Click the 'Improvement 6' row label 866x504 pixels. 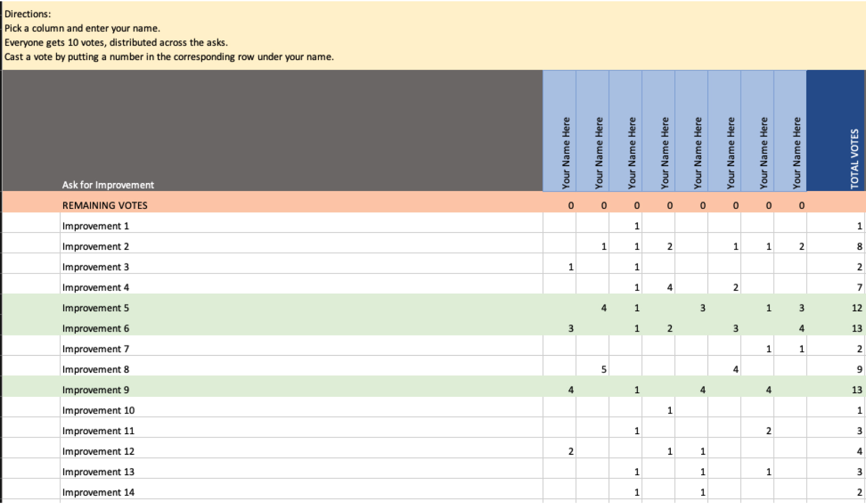tap(96, 329)
